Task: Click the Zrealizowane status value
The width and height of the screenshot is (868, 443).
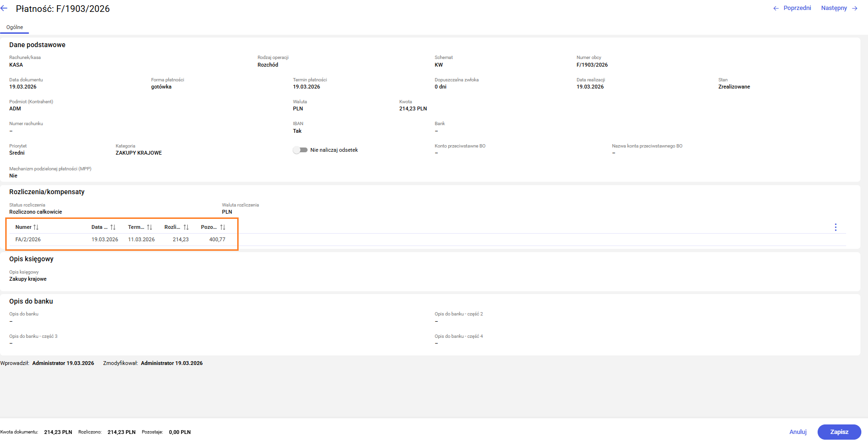Action: (x=734, y=87)
